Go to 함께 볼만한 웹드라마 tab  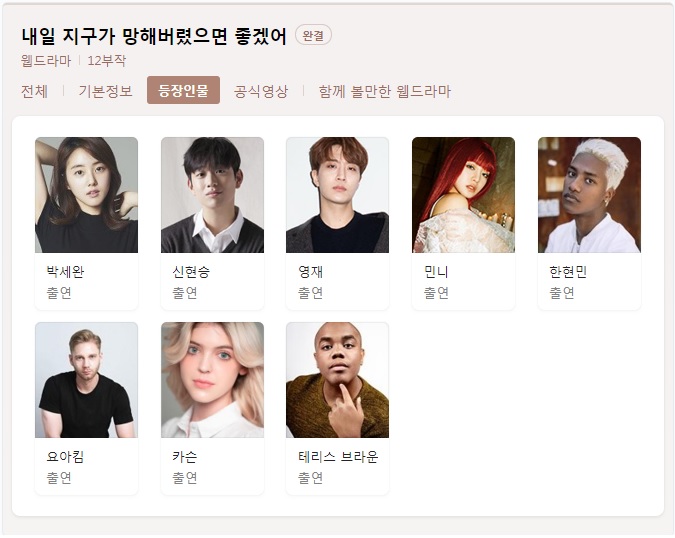pos(384,91)
